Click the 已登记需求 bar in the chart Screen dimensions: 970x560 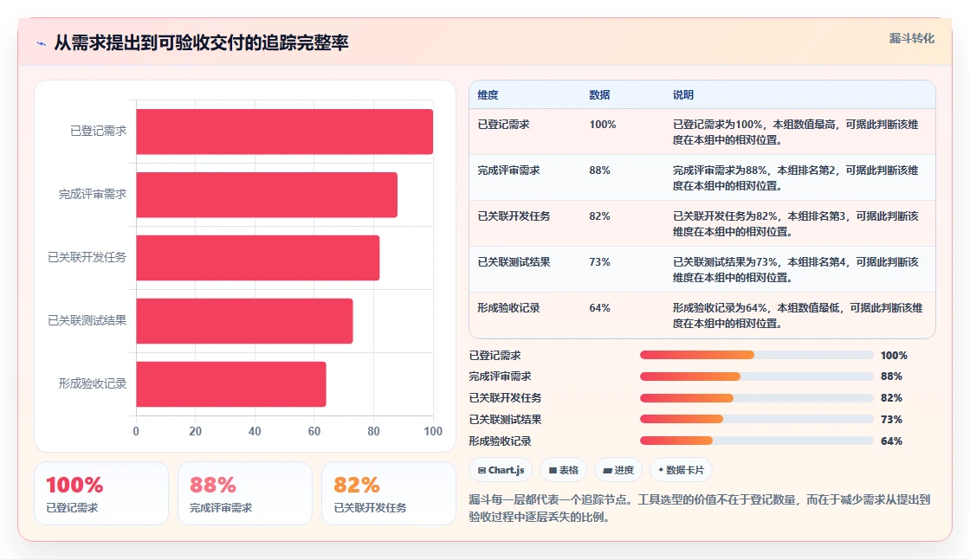click(285, 132)
